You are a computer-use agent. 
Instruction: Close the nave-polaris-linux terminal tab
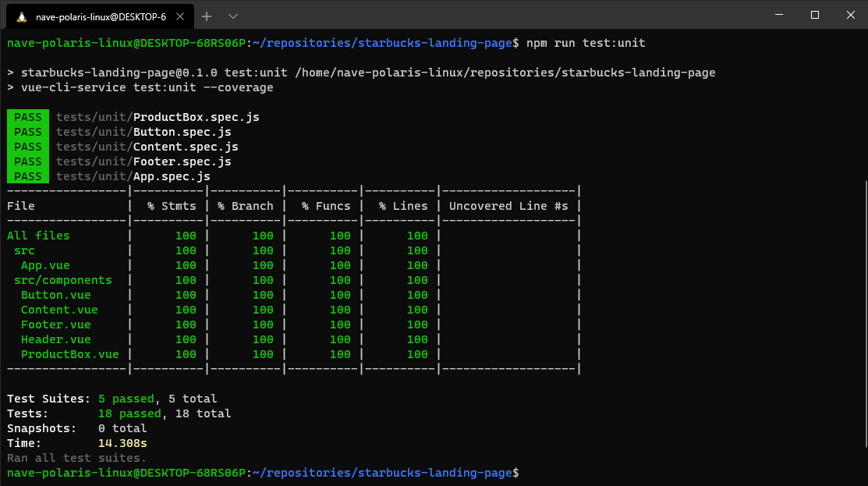(180, 16)
